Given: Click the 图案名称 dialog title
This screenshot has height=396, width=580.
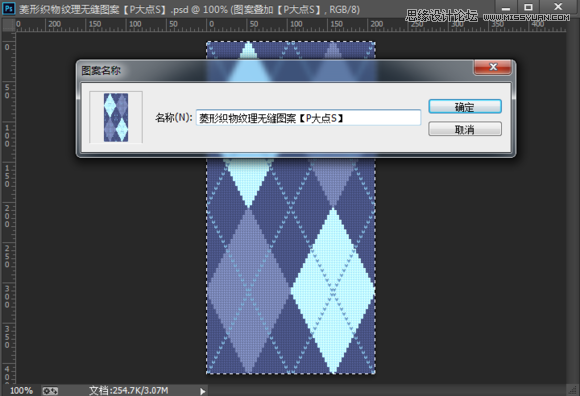Looking at the screenshot, I should pos(101,70).
